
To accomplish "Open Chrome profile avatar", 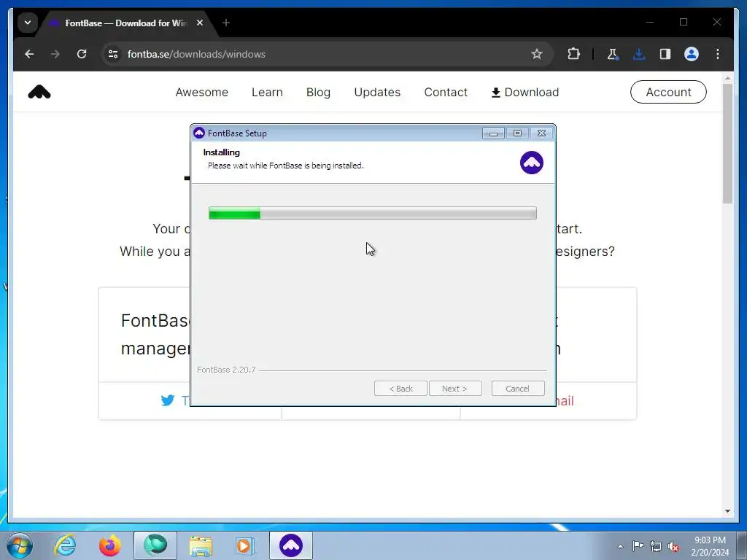I will coord(692,54).
